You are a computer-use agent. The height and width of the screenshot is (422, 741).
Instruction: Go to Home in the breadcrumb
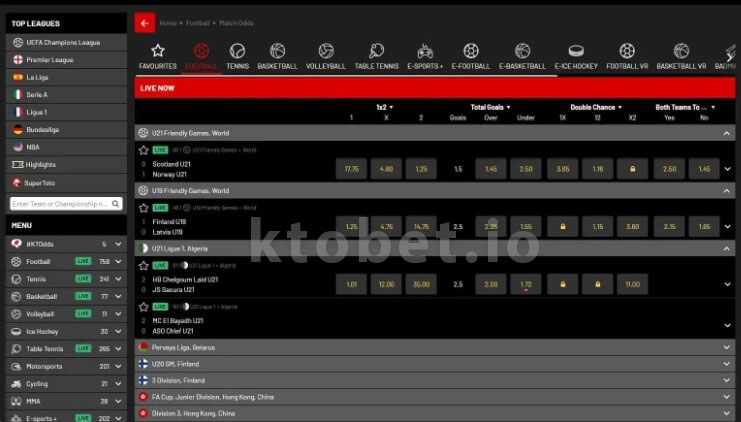coord(168,23)
